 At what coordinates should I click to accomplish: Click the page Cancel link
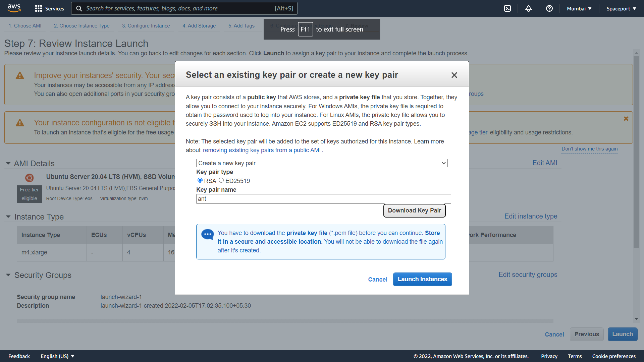(x=554, y=335)
